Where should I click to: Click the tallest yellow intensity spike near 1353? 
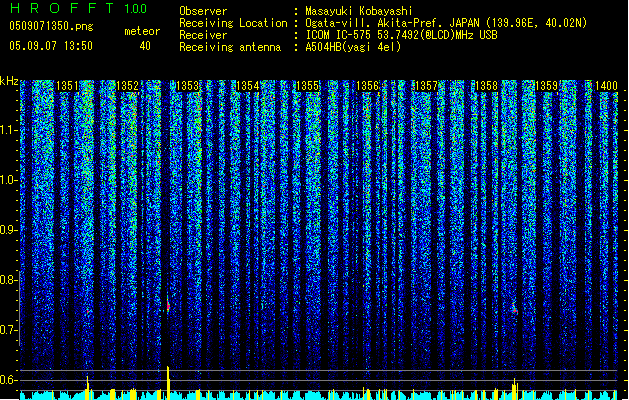coord(168,383)
